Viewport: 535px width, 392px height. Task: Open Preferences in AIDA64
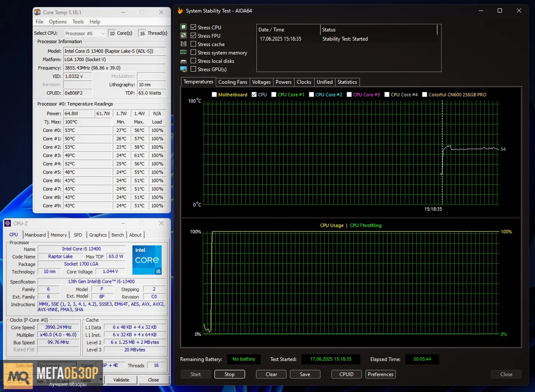click(x=381, y=374)
